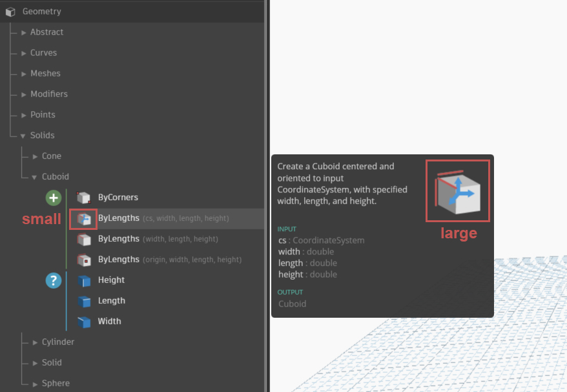Click the library panel vertical divider scrollbar
This screenshot has height=392, width=567.
coord(267,196)
